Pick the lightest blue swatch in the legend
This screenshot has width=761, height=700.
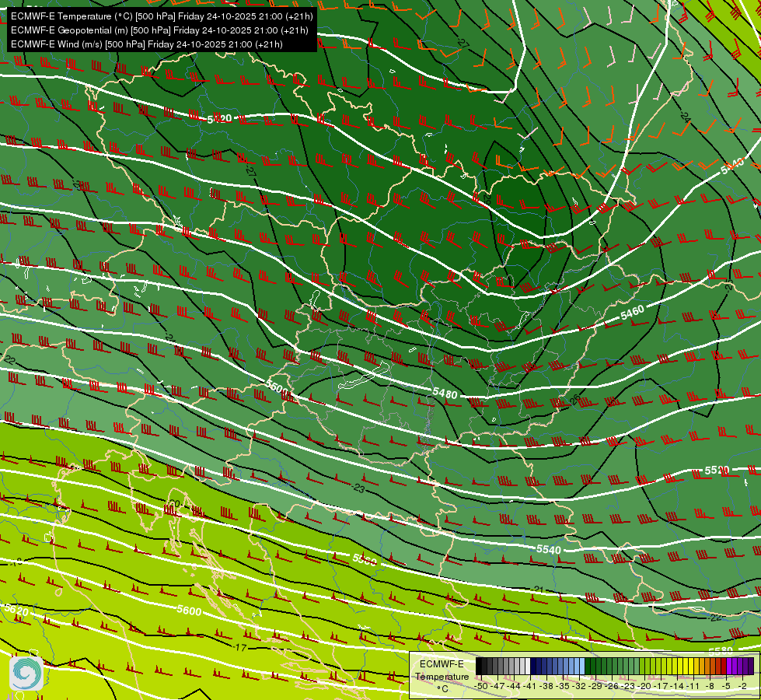pyautogui.click(x=582, y=666)
